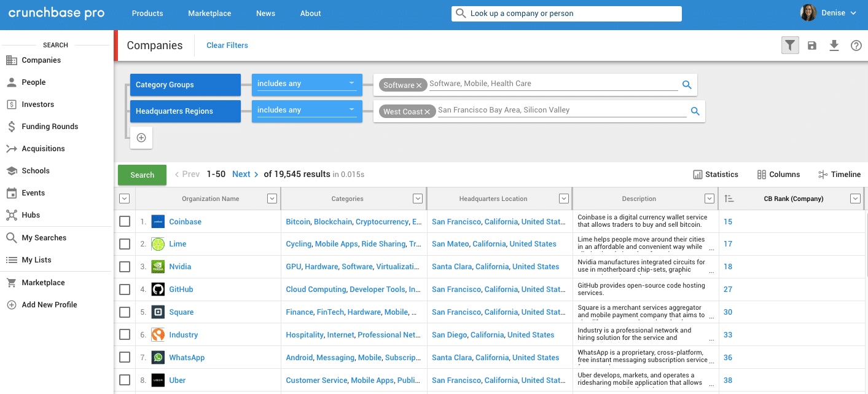Open the 'includes any' dropdown for Headquarters Regions

pyautogui.click(x=306, y=111)
